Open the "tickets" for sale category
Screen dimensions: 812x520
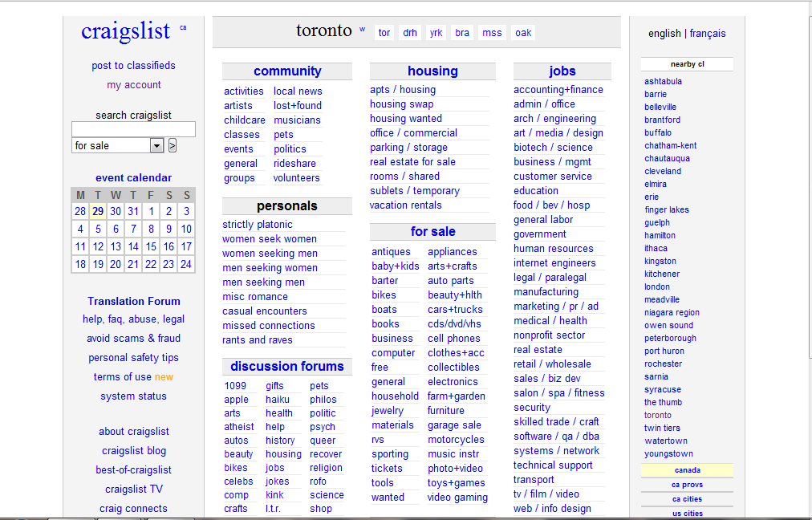click(387, 468)
